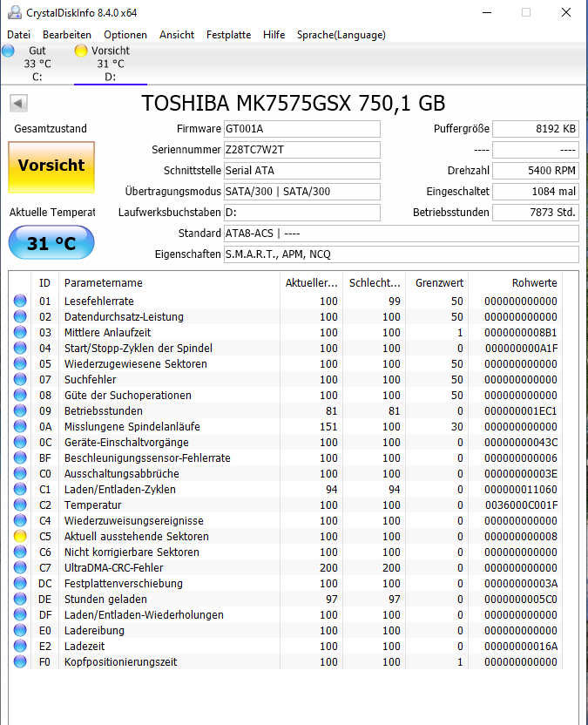Open the Bearbeiten menu
This screenshot has height=725, width=588.
tap(67, 35)
